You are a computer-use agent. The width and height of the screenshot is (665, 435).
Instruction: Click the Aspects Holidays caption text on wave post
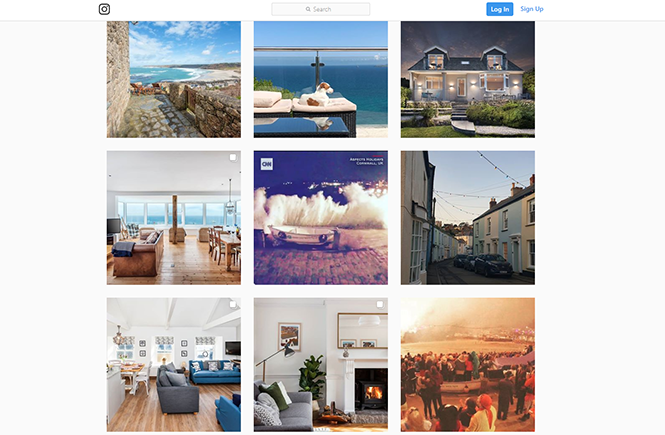pyautogui.click(x=366, y=161)
